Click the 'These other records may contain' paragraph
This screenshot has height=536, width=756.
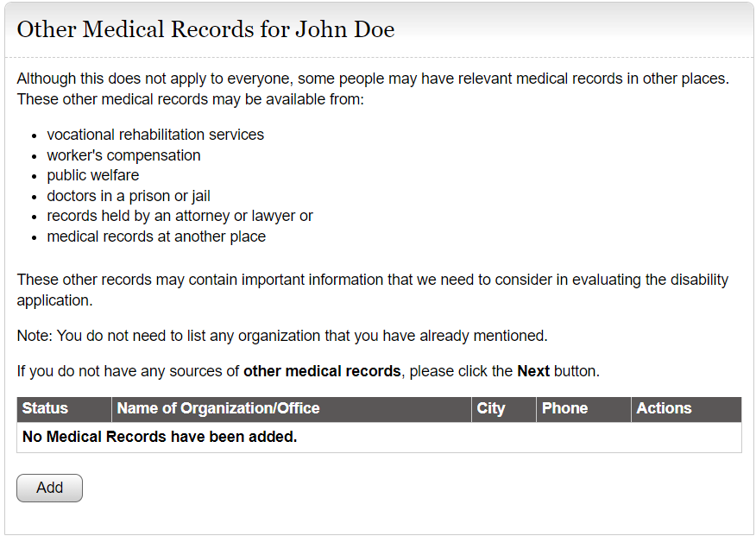click(x=373, y=280)
